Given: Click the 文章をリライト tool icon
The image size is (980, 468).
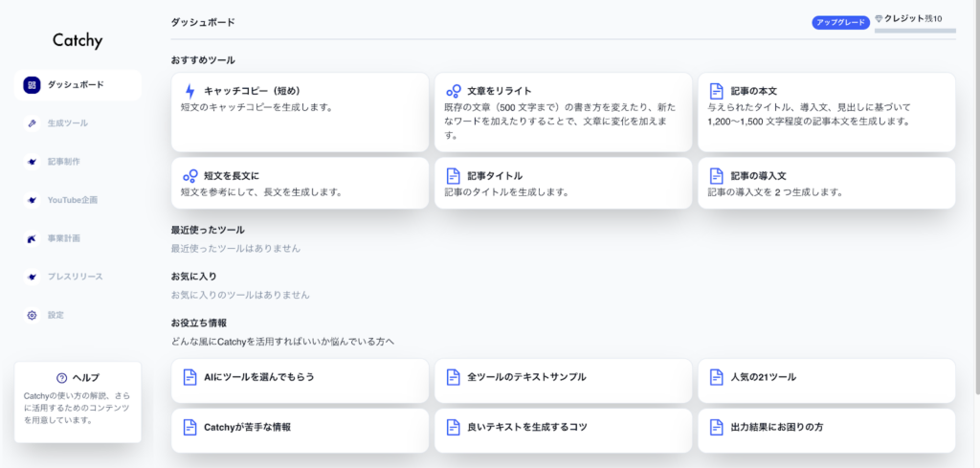Looking at the screenshot, I should [454, 91].
